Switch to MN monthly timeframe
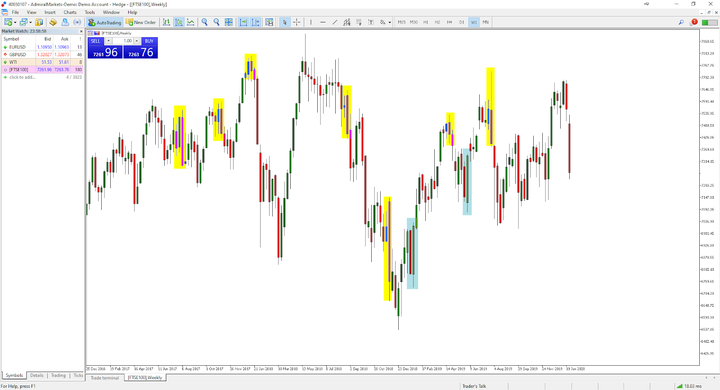This screenshot has width=720, height=390. tap(486, 22)
